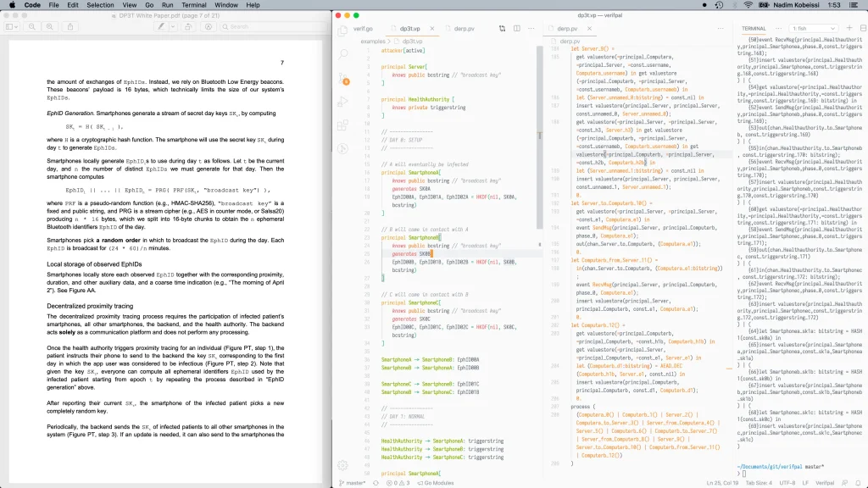Open the Time Machine icon in menu bar

tap(719, 5)
